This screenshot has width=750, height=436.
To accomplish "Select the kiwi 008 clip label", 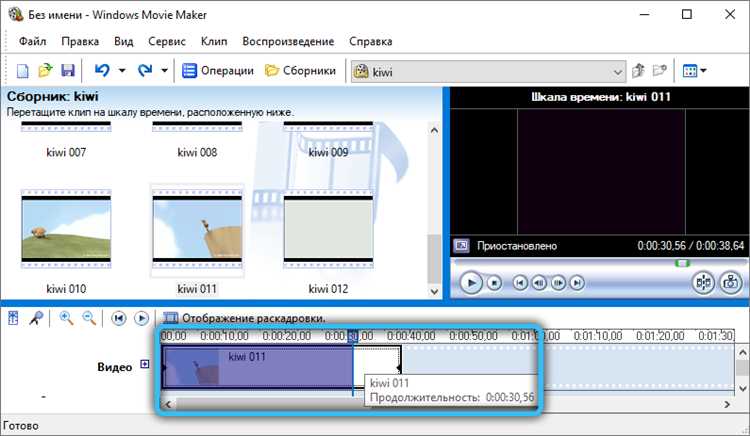I will 197,153.
